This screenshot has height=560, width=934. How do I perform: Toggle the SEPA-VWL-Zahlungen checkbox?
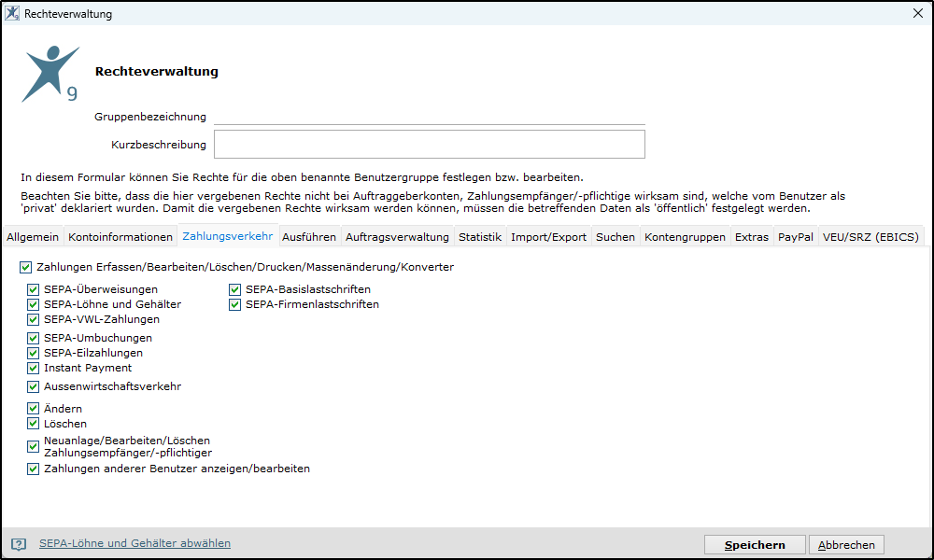pos(34,319)
